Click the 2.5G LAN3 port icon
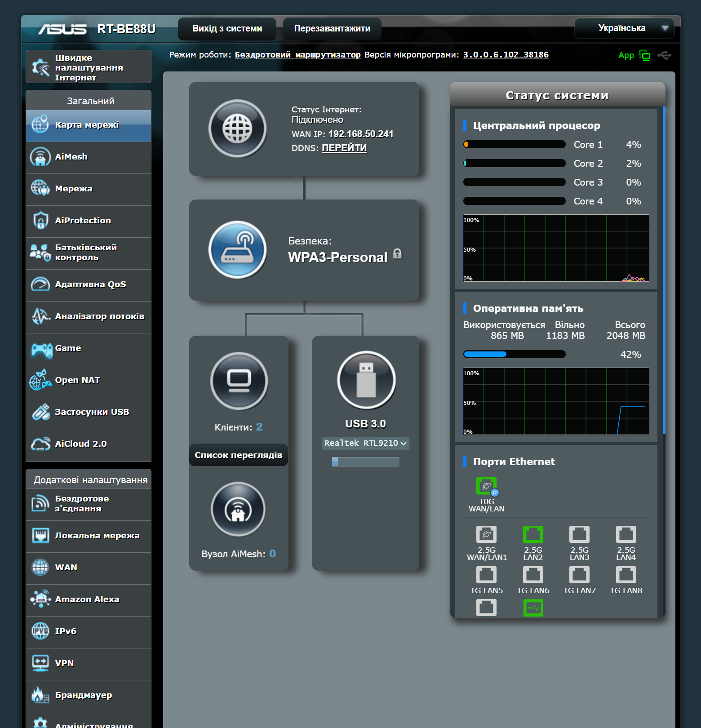 click(579, 534)
